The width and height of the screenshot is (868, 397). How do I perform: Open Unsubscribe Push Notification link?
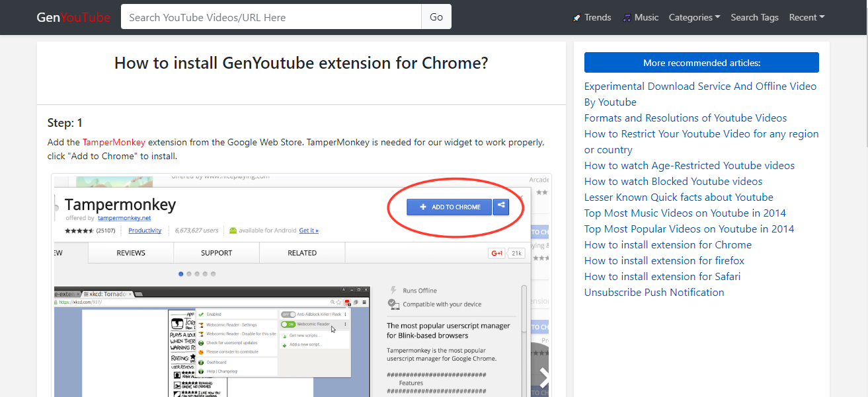click(654, 293)
